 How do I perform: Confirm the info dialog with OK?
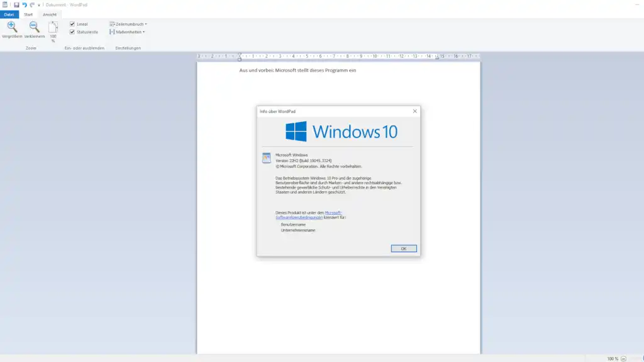click(404, 248)
